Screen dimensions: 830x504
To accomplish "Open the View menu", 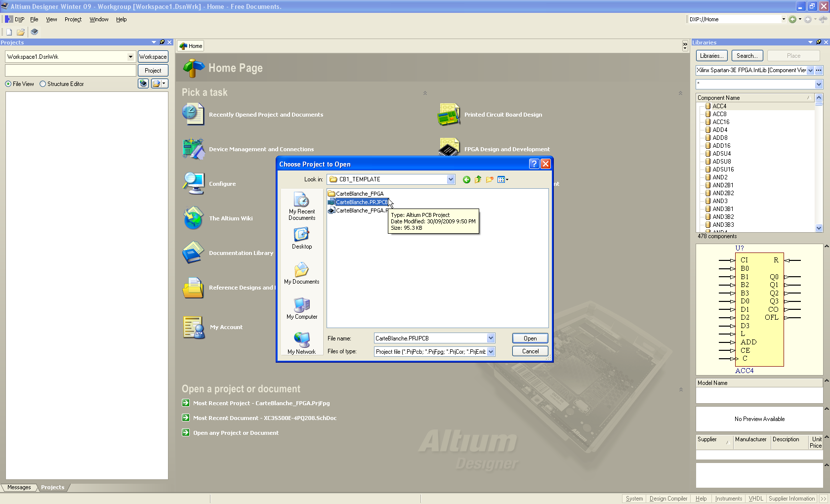I will (x=51, y=19).
